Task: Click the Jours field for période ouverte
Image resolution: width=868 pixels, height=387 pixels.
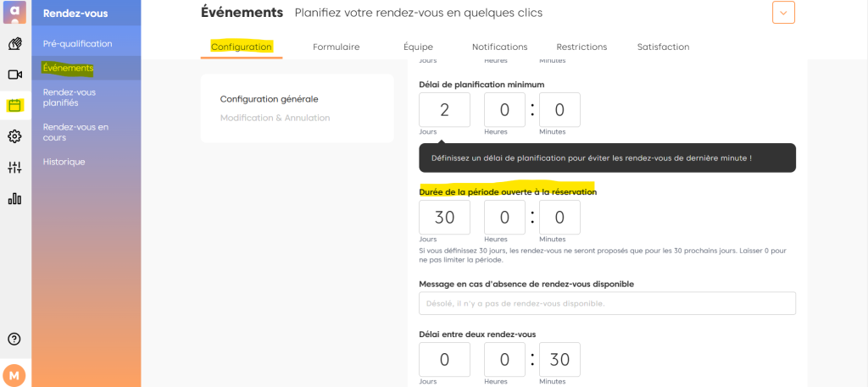Action: [x=444, y=218]
